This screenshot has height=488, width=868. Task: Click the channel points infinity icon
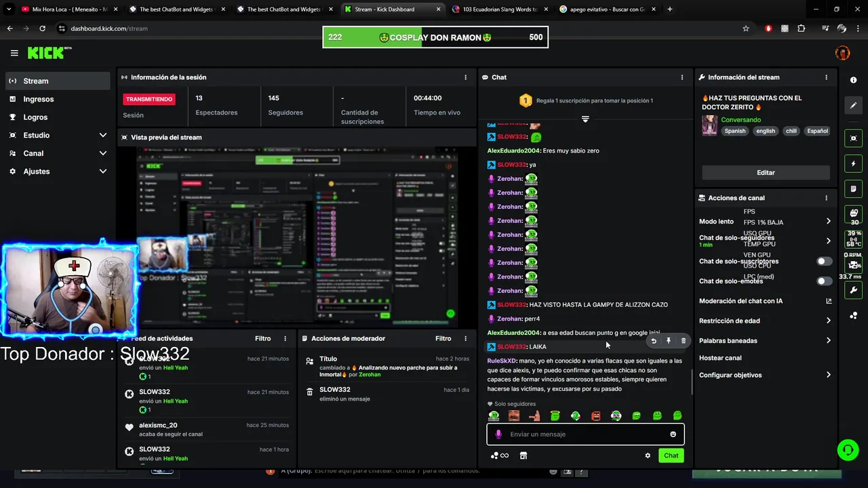[500, 455]
